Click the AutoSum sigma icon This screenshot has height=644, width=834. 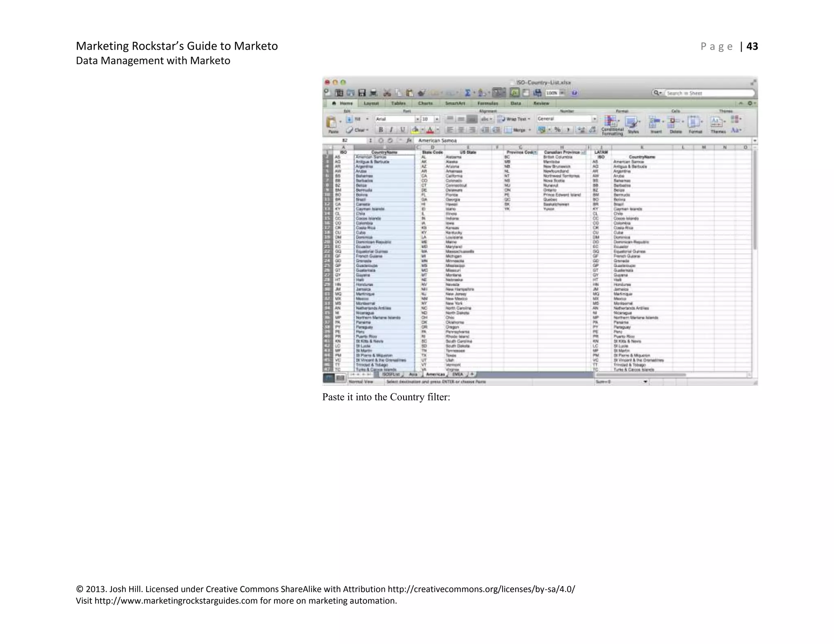tap(467, 93)
